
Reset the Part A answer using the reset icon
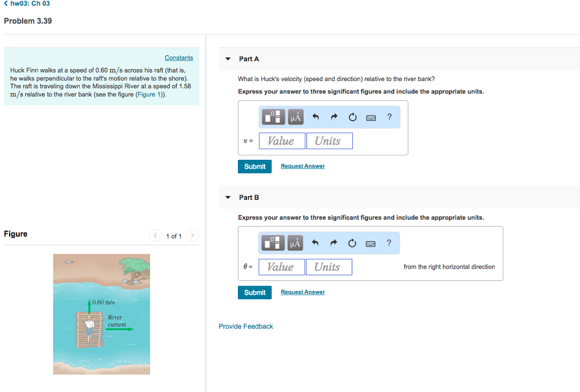[x=352, y=117]
